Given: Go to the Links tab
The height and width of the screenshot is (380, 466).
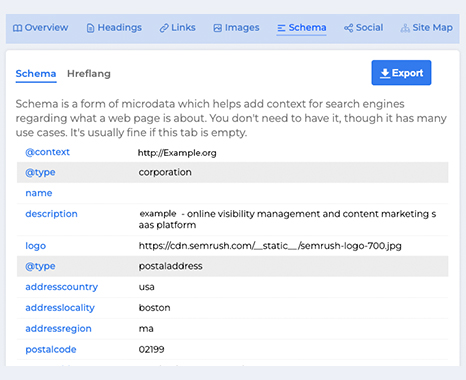Looking at the screenshot, I should (x=177, y=28).
